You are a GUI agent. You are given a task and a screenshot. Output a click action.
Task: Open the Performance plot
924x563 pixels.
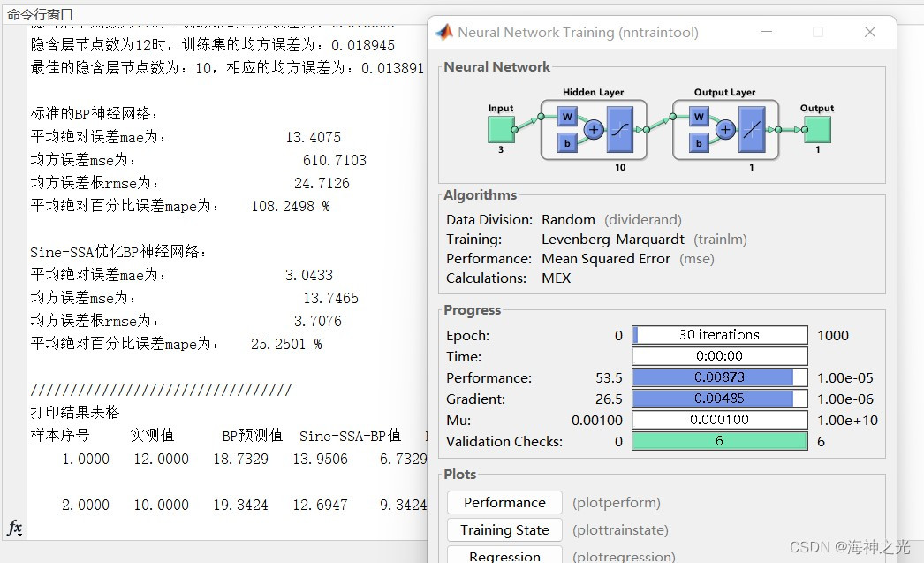(504, 502)
